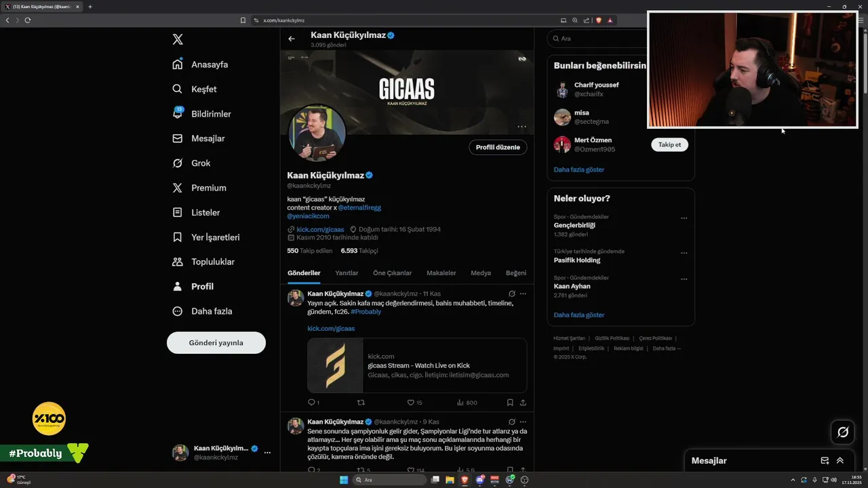Switch to Beğeni tab
The height and width of the screenshot is (488, 868).
click(x=516, y=273)
